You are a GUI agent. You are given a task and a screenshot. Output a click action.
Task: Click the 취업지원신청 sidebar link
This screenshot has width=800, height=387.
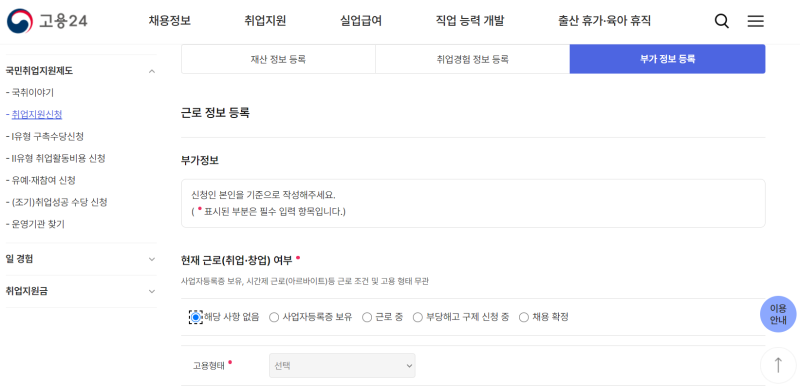click(x=37, y=114)
